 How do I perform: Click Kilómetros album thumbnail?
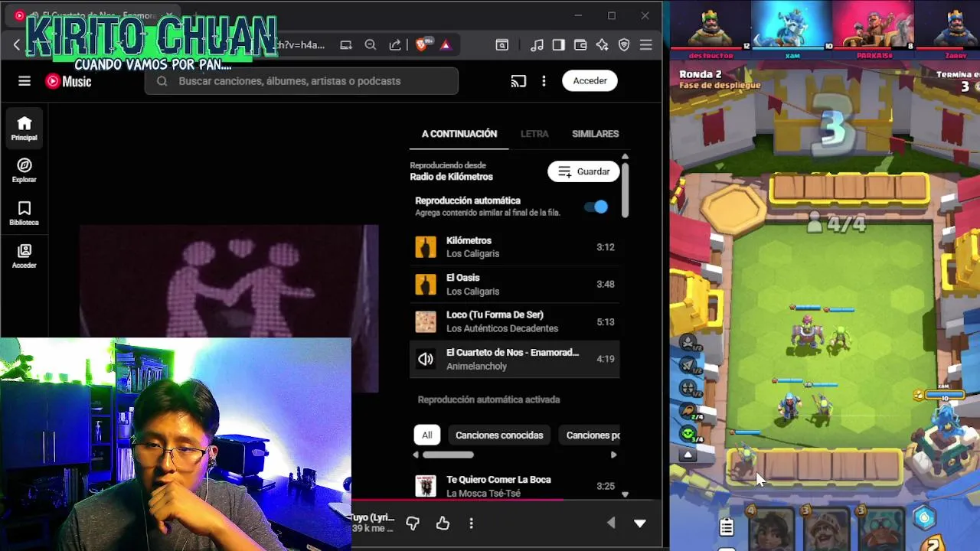426,247
